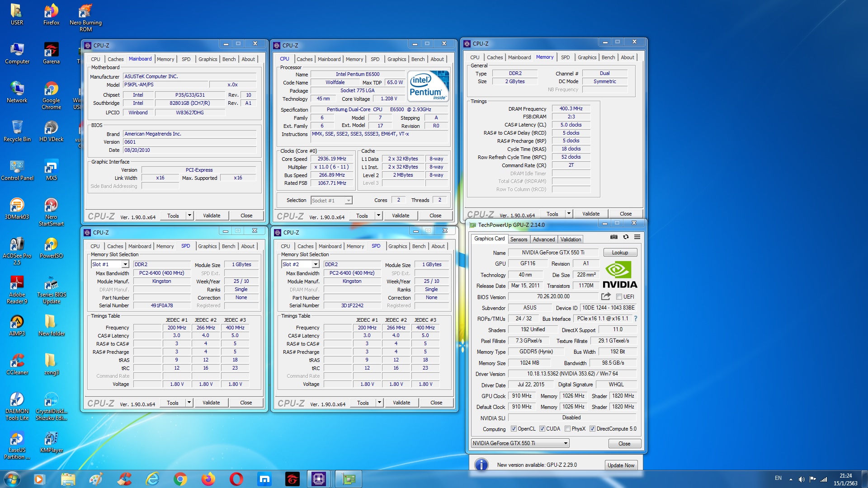Click the Core Speed value 2936.19 MHz

click(x=332, y=159)
